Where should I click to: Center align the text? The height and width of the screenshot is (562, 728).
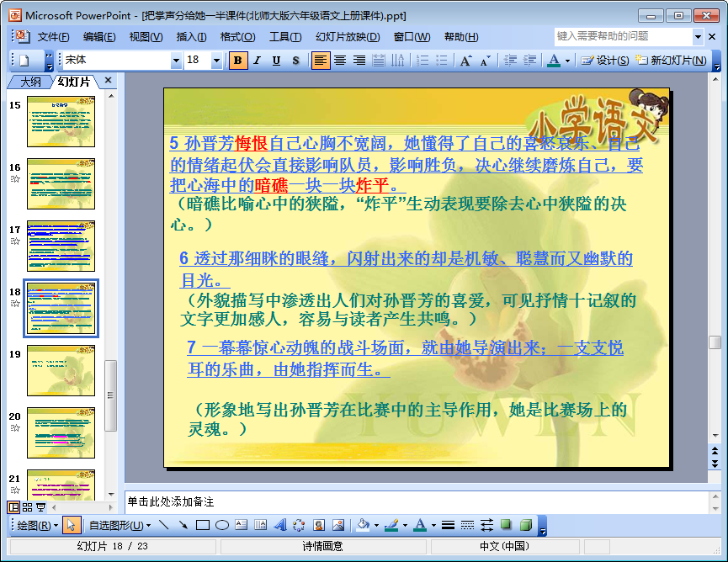(340, 61)
